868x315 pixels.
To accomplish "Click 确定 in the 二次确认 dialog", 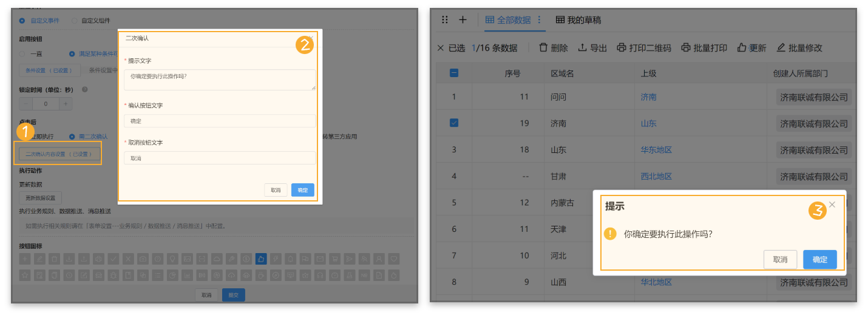I will 303,190.
